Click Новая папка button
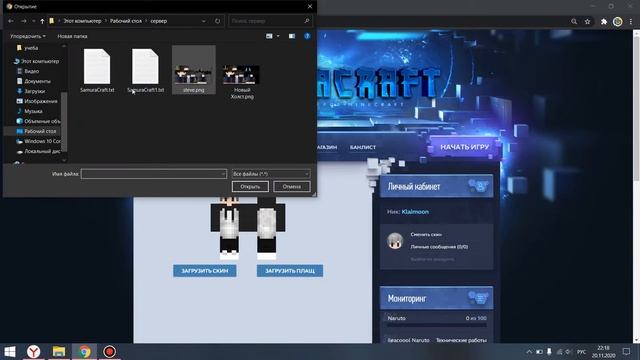Viewport: 640px width, 360px height. click(x=72, y=36)
